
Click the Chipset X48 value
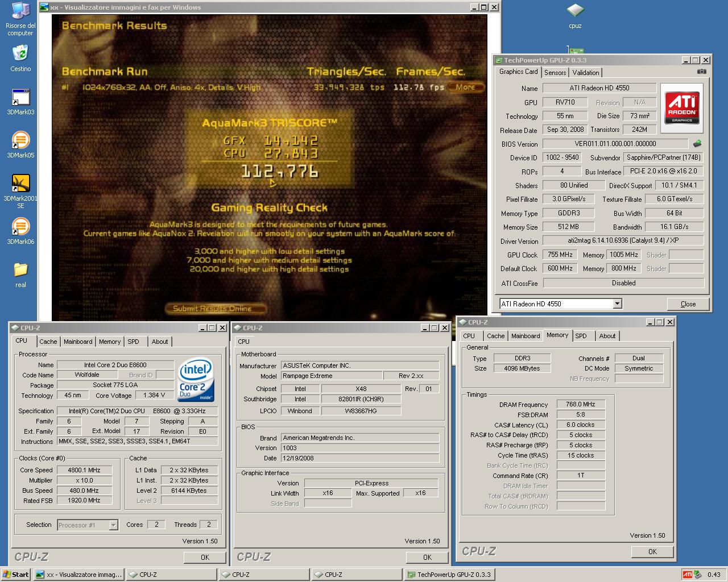[361, 389]
